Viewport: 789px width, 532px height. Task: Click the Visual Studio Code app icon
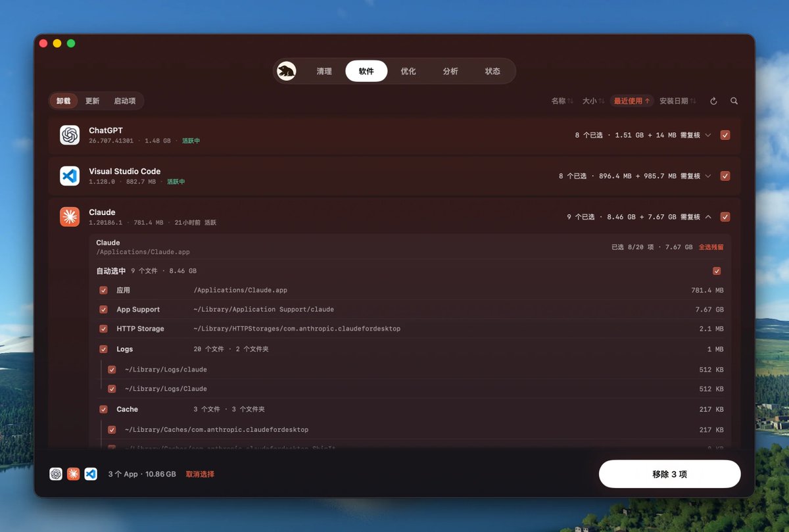pos(70,176)
